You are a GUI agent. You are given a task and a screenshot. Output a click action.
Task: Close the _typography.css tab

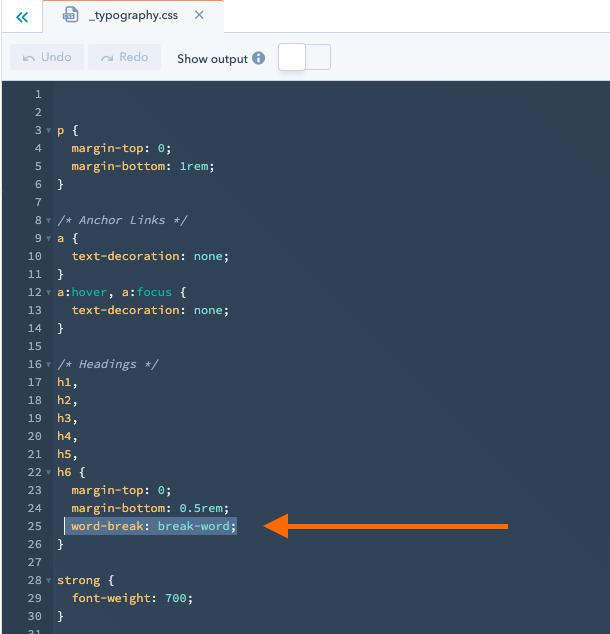click(x=200, y=16)
